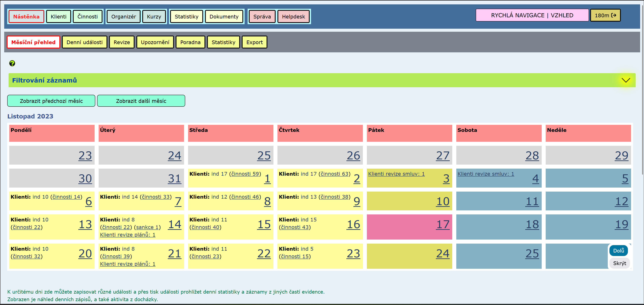
Task: Click the Export button
Action: pos(254,42)
